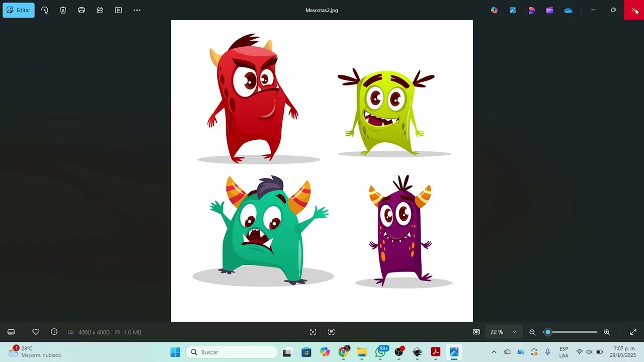
Task: Open the weather widget showing 28°C
Action: [35, 351]
